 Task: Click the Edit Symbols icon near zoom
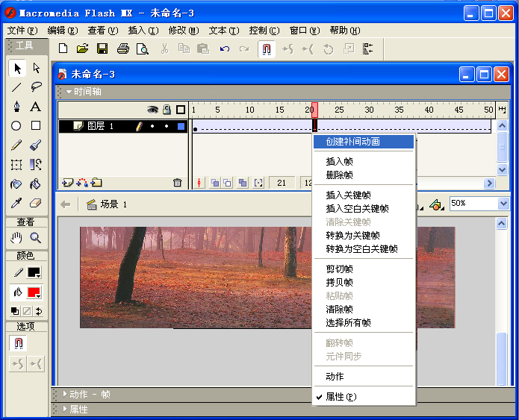pos(437,205)
